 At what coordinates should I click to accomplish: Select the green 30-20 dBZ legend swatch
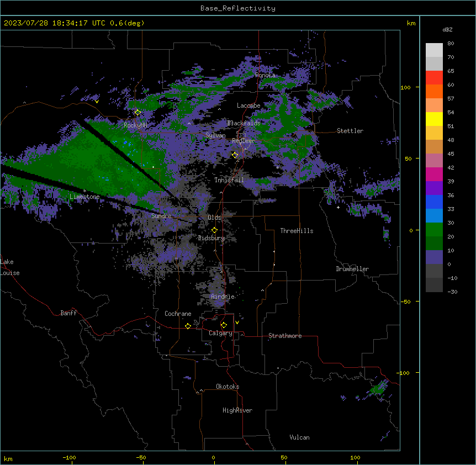point(434,230)
